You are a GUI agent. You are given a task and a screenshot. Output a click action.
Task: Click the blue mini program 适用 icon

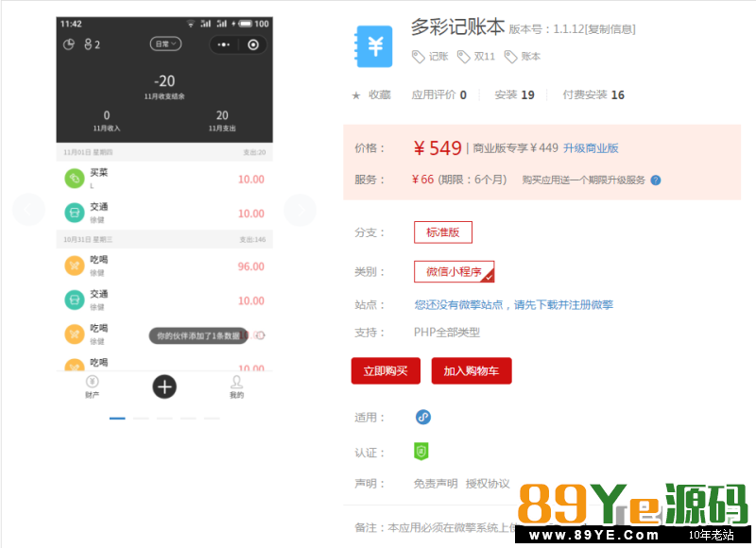click(422, 417)
